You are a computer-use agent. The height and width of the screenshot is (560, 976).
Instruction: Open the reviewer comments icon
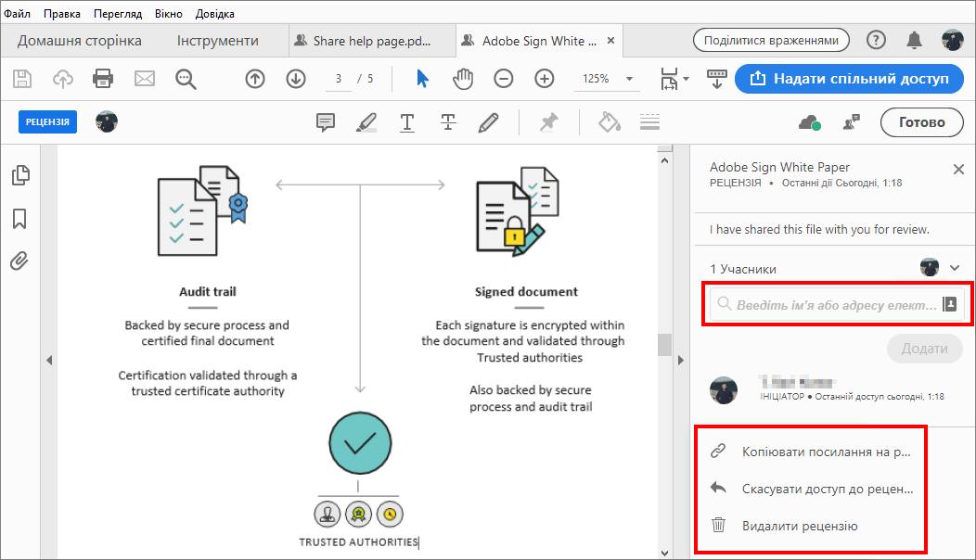pyautogui.click(x=851, y=122)
